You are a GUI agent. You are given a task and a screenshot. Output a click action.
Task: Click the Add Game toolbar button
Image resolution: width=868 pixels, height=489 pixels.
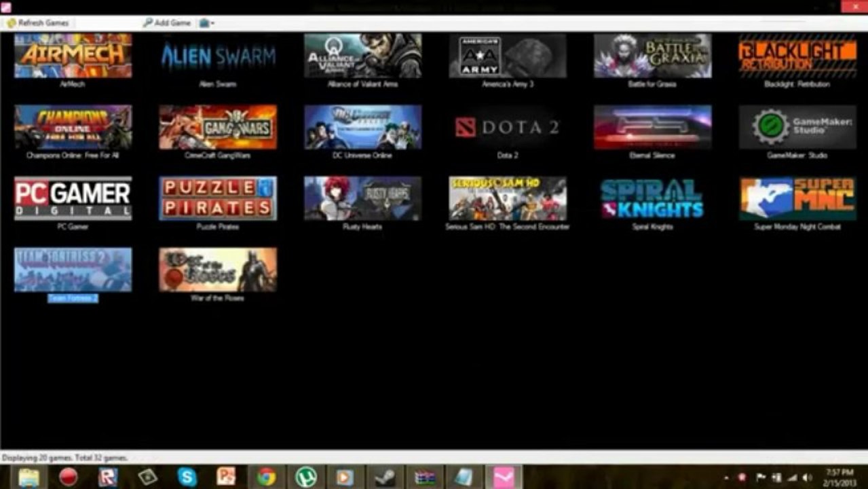pyautogui.click(x=167, y=23)
